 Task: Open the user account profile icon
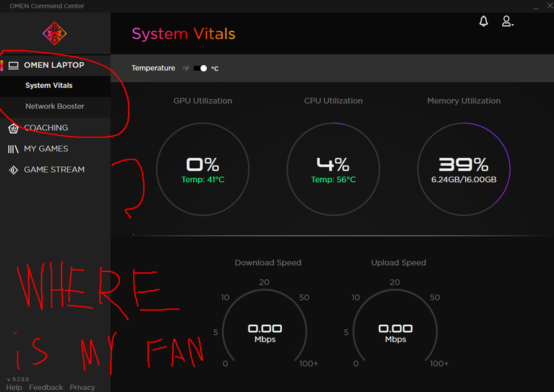pos(508,21)
